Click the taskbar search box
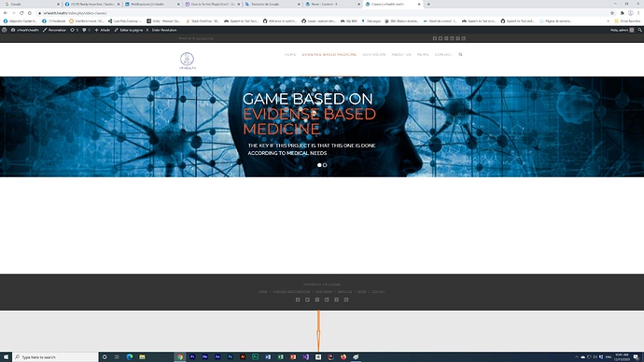Viewport: 644px width, 362px height. coord(55,357)
